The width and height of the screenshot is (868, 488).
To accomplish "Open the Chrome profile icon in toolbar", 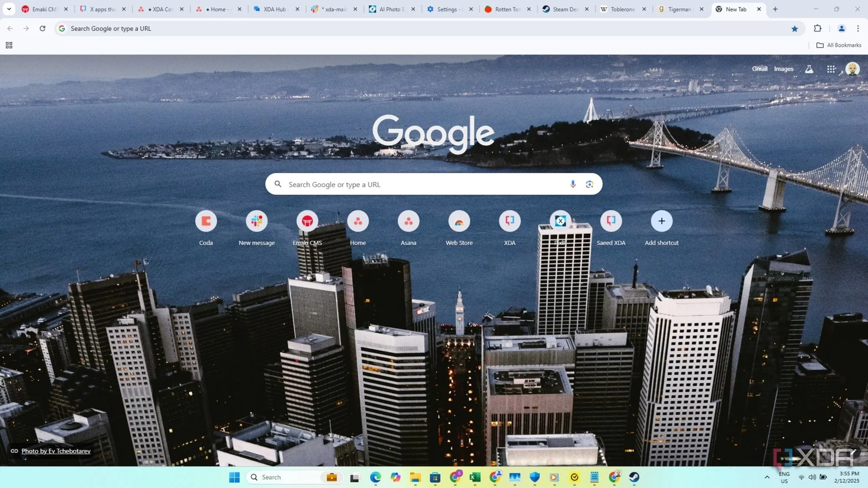I will 842,29.
